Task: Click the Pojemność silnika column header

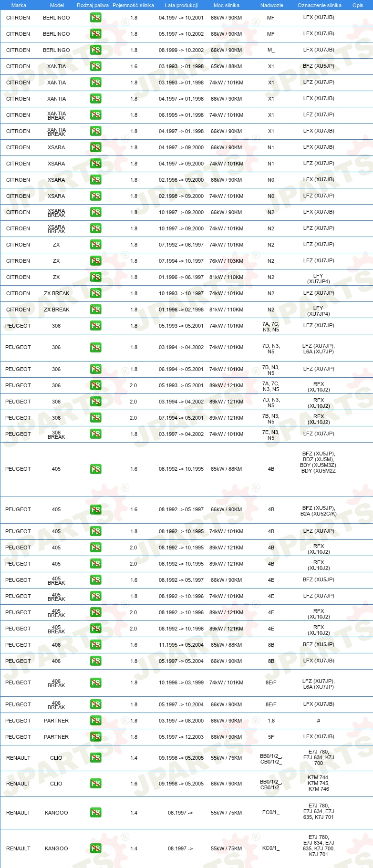Action: (133, 5)
